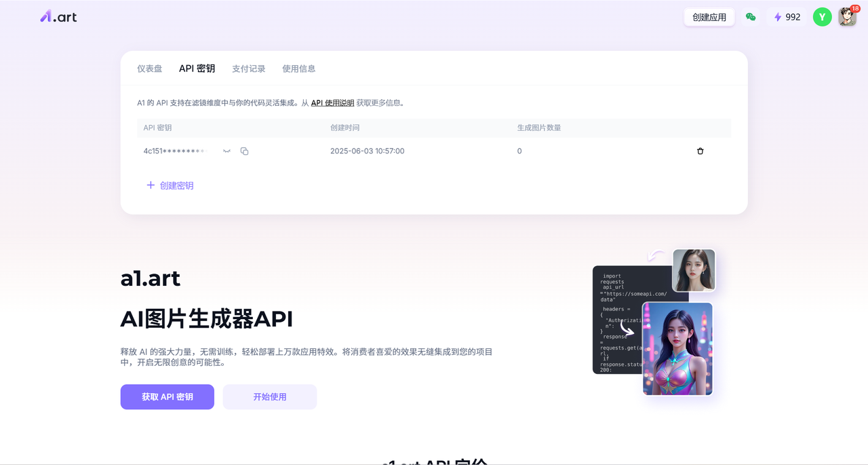Click the AI图片生成器API heading
This screenshot has width=868, height=465.
(207, 318)
